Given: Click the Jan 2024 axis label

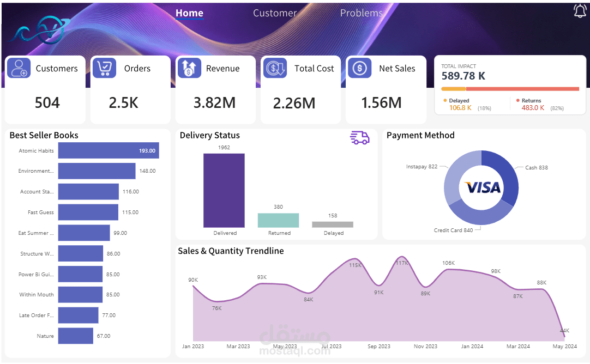Looking at the screenshot, I should point(472,347).
